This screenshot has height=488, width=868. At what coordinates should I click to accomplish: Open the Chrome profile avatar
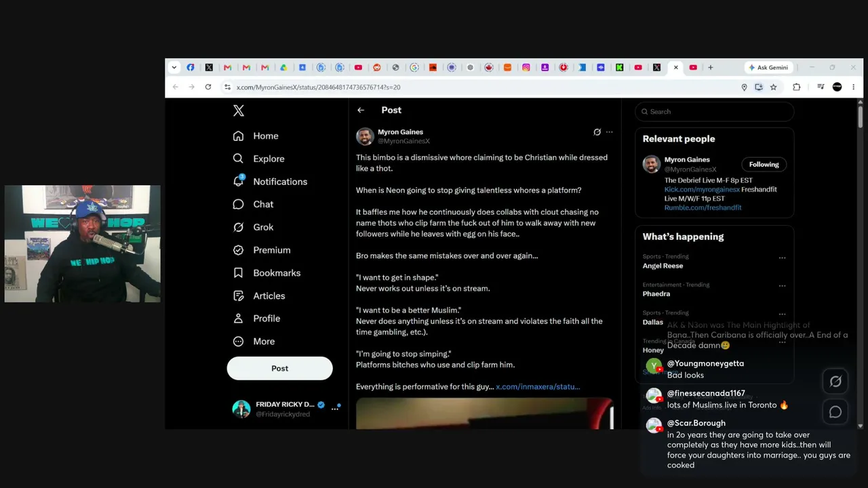pyautogui.click(x=837, y=87)
